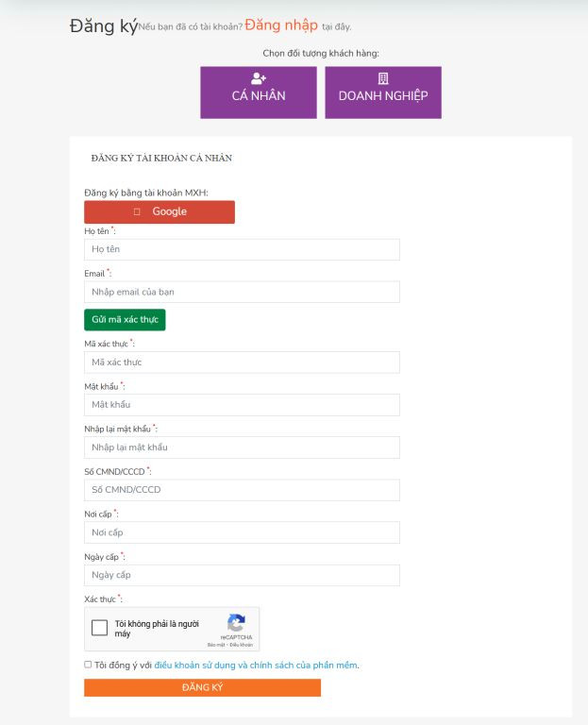This screenshot has width=588, height=725.
Task: Click the Email input field
Action: 242,292
